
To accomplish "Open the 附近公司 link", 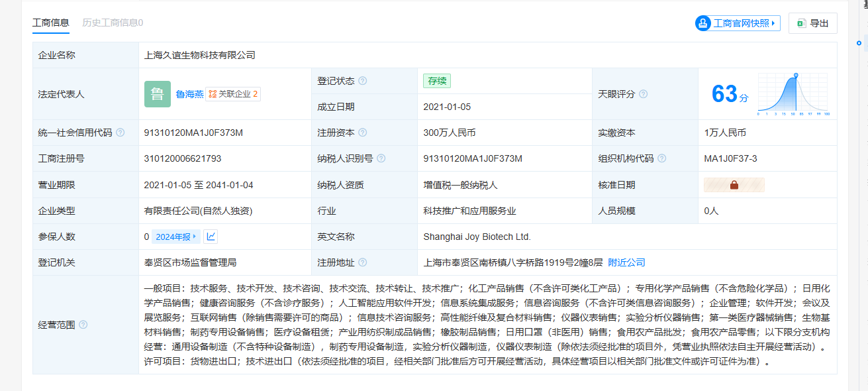I will tap(626, 262).
